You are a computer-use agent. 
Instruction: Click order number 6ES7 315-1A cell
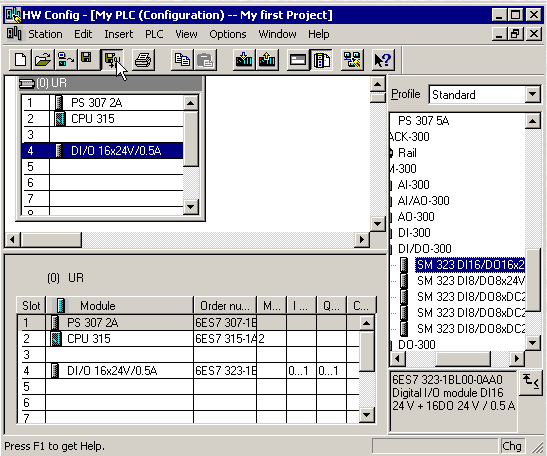click(x=225, y=339)
